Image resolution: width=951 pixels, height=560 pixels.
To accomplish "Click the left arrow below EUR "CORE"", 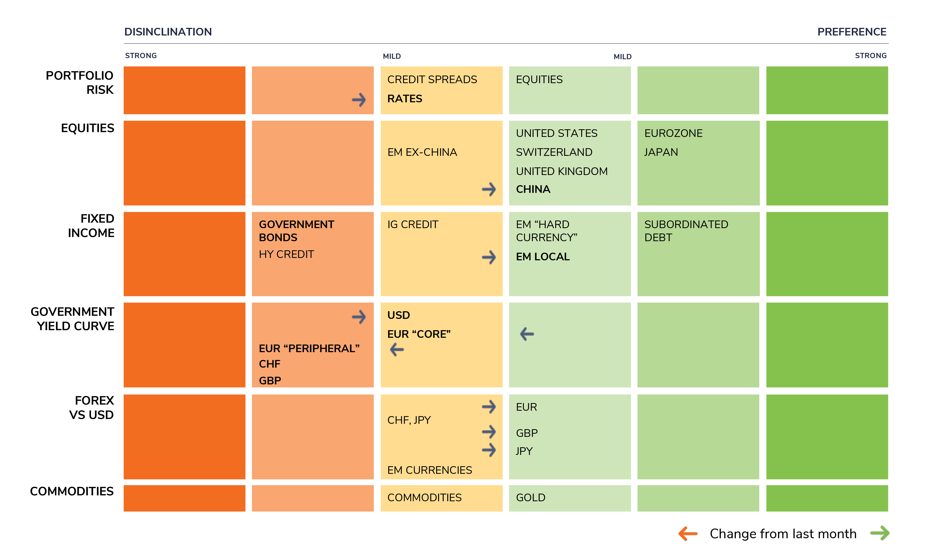I will [x=397, y=350].
